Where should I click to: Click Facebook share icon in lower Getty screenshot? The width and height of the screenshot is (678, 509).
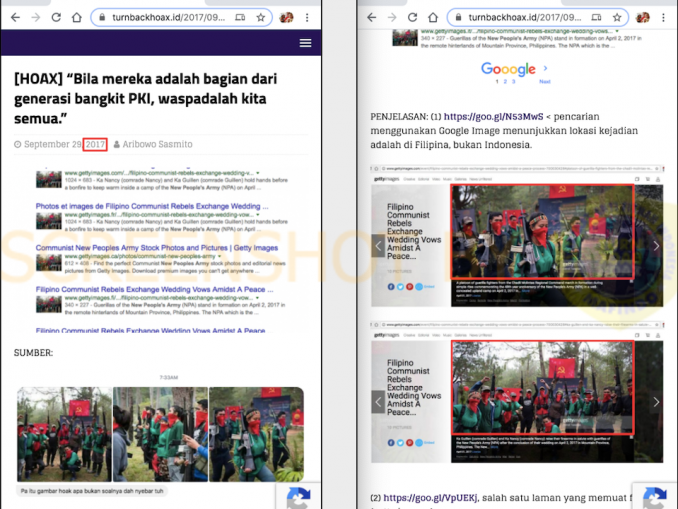pyautogui.click(x=391, y=442)
